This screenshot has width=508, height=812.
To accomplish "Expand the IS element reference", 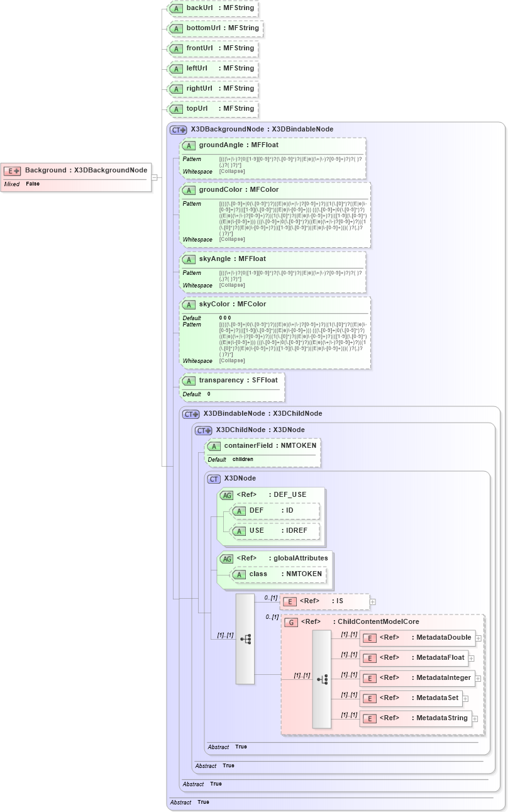I will coord(373,602).
